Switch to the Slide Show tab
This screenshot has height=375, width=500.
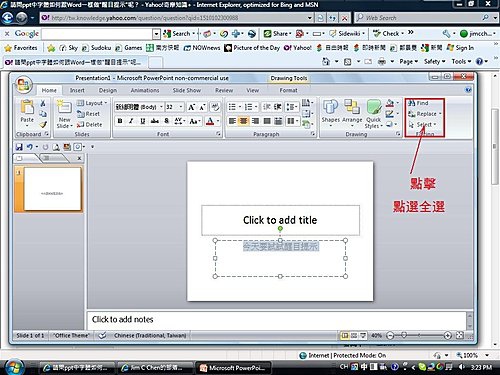[187, 90]
